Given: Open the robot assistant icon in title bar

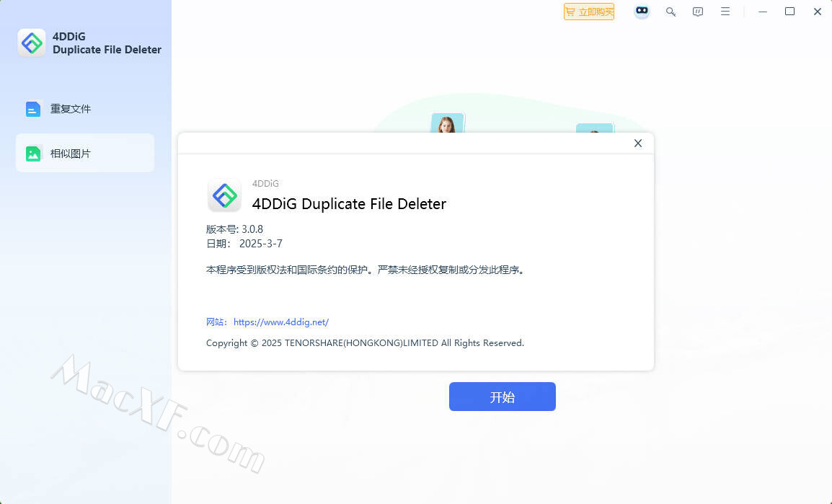Looking at the screenshot, I should [642, 11].
